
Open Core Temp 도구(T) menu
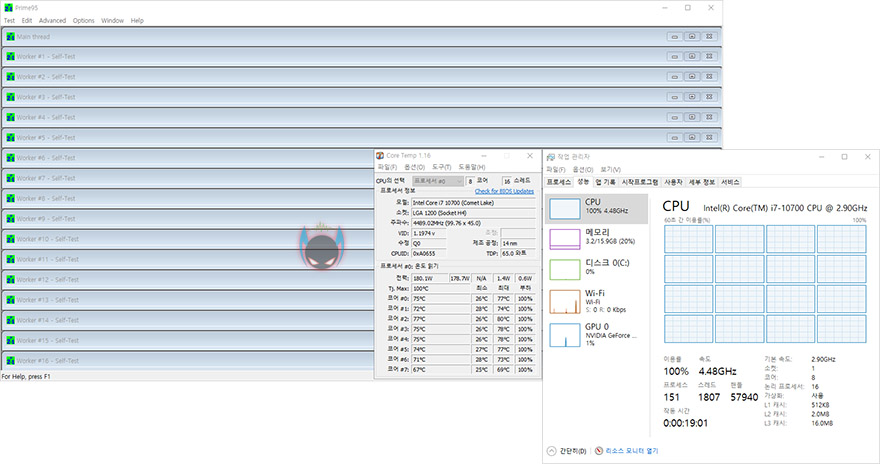point(442,167)
